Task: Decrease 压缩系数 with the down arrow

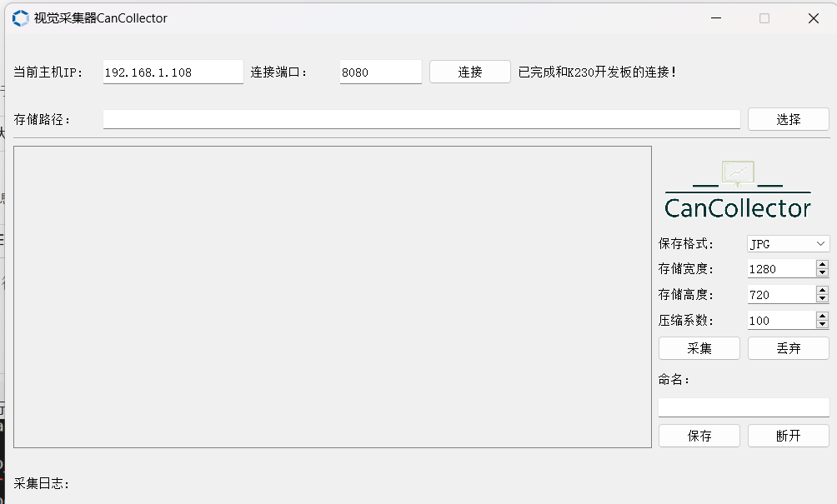Action: click(822, 325)
